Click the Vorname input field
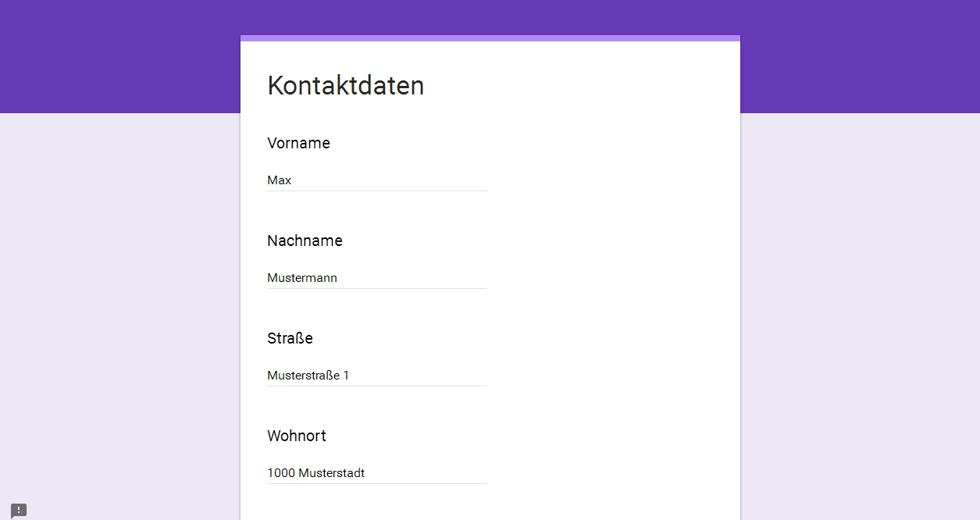 click(x=377, y=180)
